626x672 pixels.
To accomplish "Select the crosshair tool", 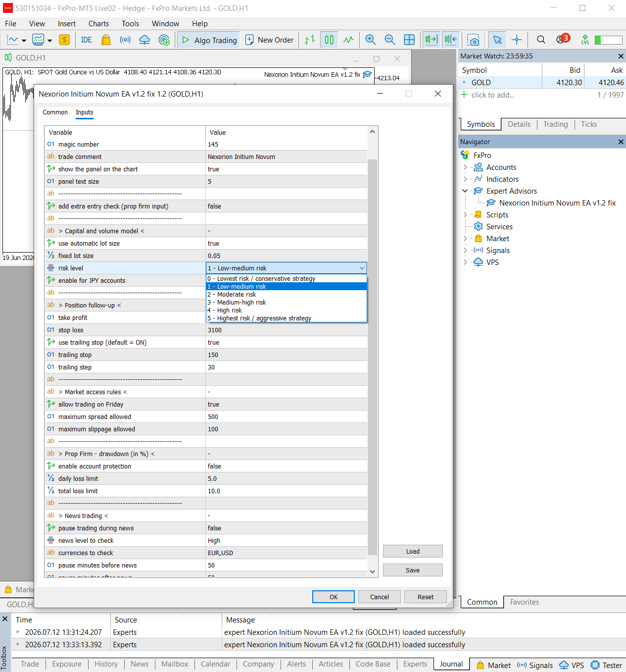I will pos(517,40).
